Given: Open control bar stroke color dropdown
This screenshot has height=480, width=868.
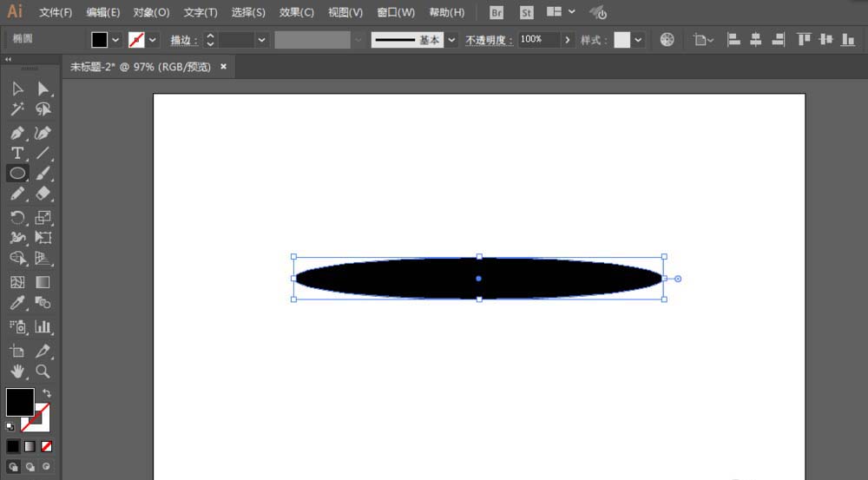Looking at the screenshot, I should tap(152, 40).
